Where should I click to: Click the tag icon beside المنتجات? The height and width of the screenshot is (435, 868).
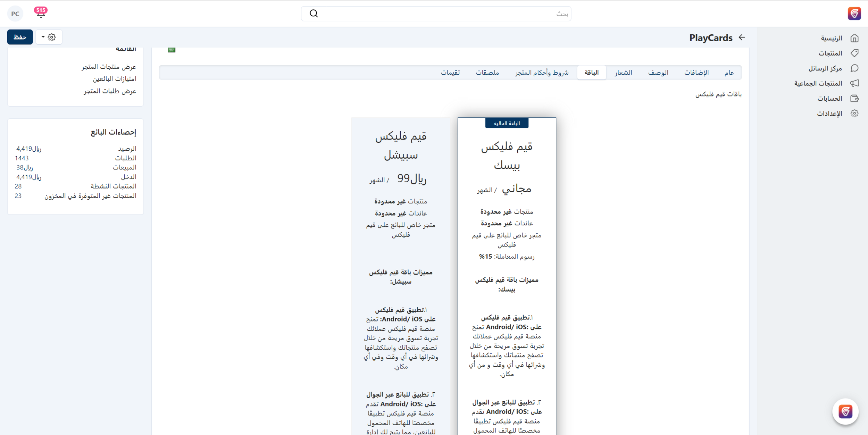pos(854,53)
